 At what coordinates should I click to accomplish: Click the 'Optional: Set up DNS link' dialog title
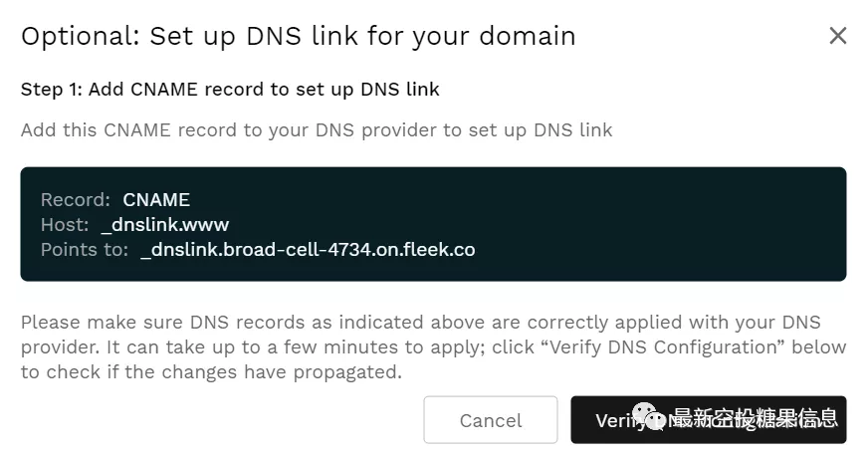tap(299, 37)
